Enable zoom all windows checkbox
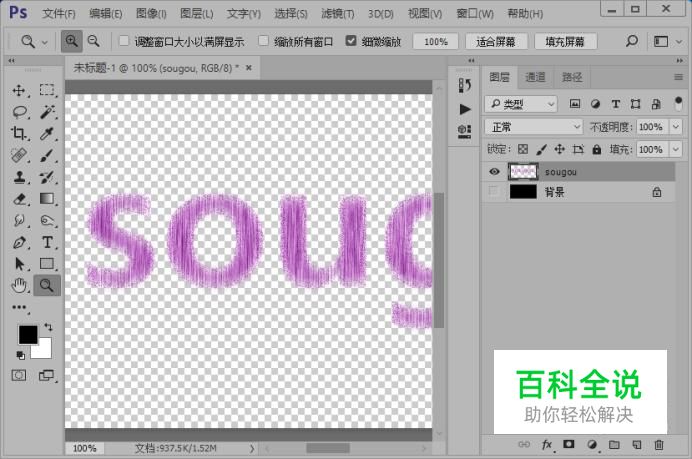692x459 pixels. point(263,41)
